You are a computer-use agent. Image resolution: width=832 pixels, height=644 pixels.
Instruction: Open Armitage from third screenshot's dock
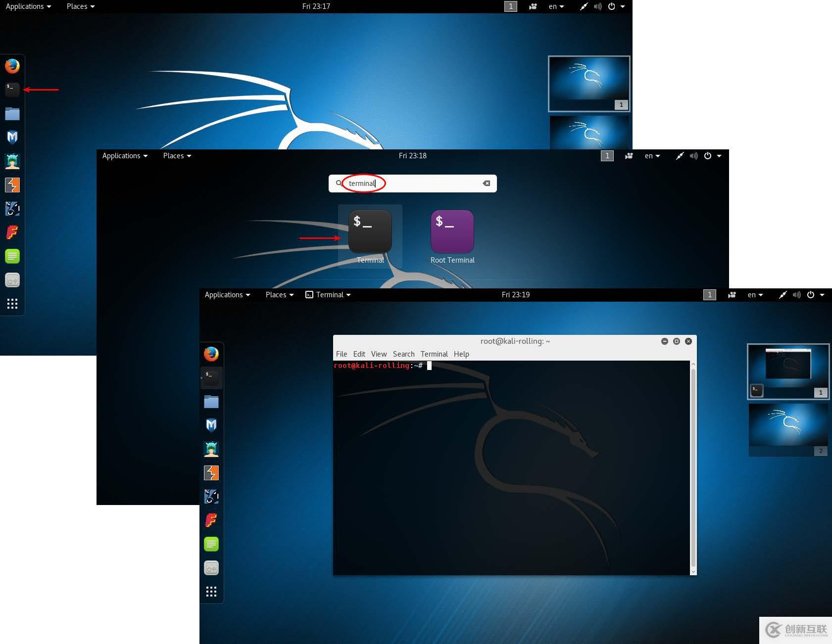pos(211,449)
